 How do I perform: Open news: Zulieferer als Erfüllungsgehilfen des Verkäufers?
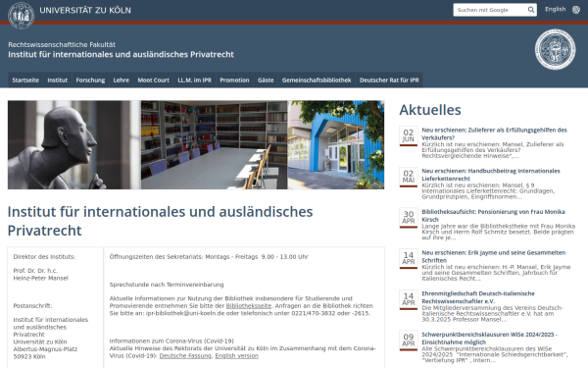coord(494,133)
